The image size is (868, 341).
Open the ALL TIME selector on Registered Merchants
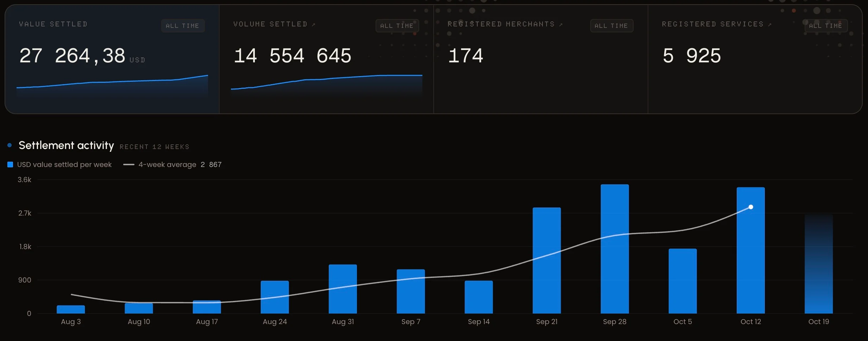tap(611, 26)
